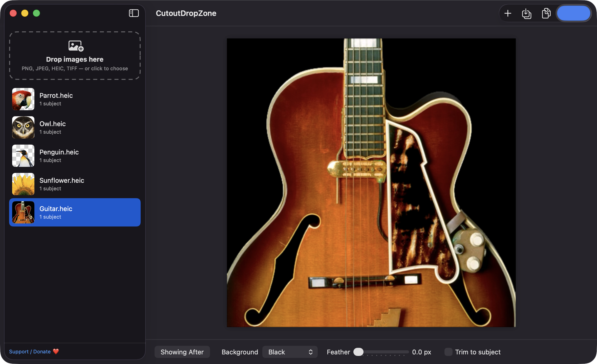Click the plus add-image toolbar icon

pyautogui.click(x=508, y=13)
